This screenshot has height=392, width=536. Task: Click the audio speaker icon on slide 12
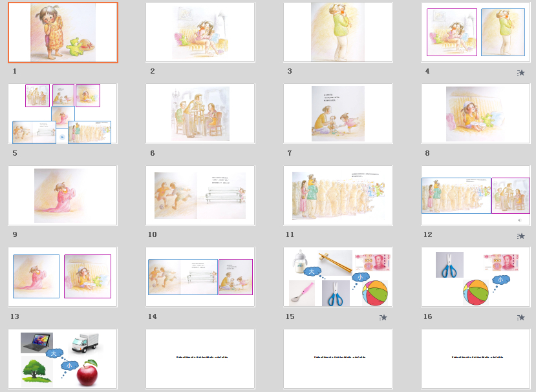click(519, 220)
